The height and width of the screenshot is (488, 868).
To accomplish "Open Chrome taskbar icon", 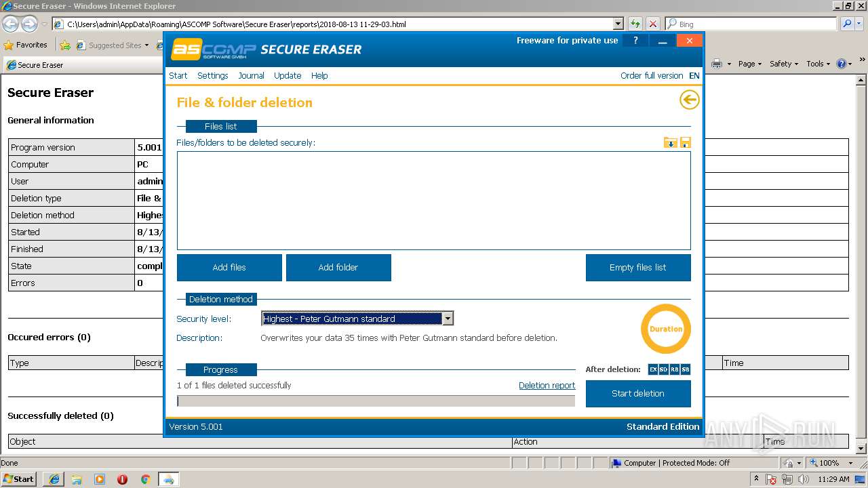I will (x=145, y=479).
